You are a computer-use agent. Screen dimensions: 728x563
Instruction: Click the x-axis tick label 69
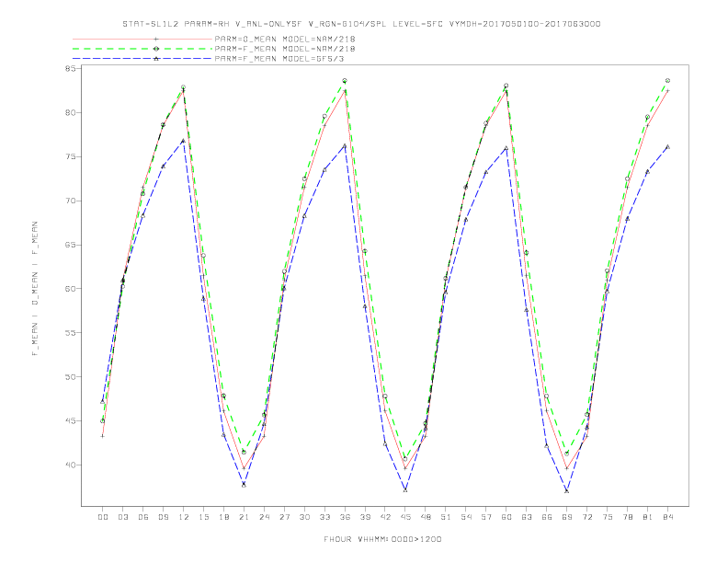click(567, 517)
